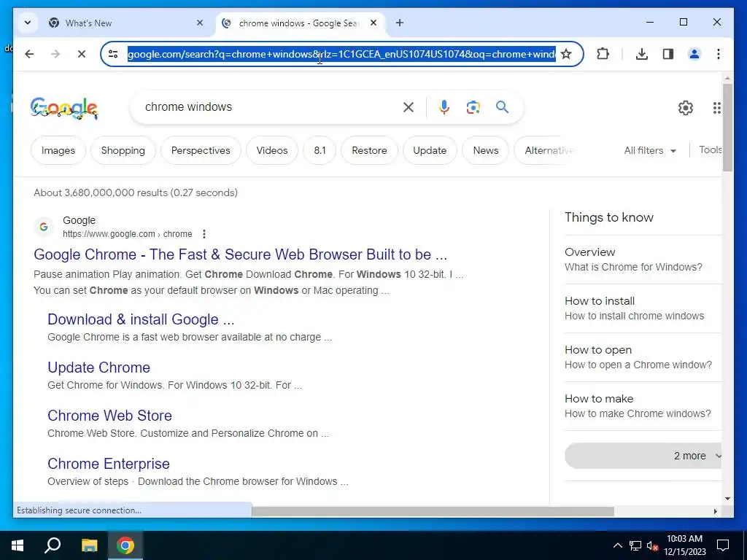
Task: Filter results by News
Action: coord(485,150)
